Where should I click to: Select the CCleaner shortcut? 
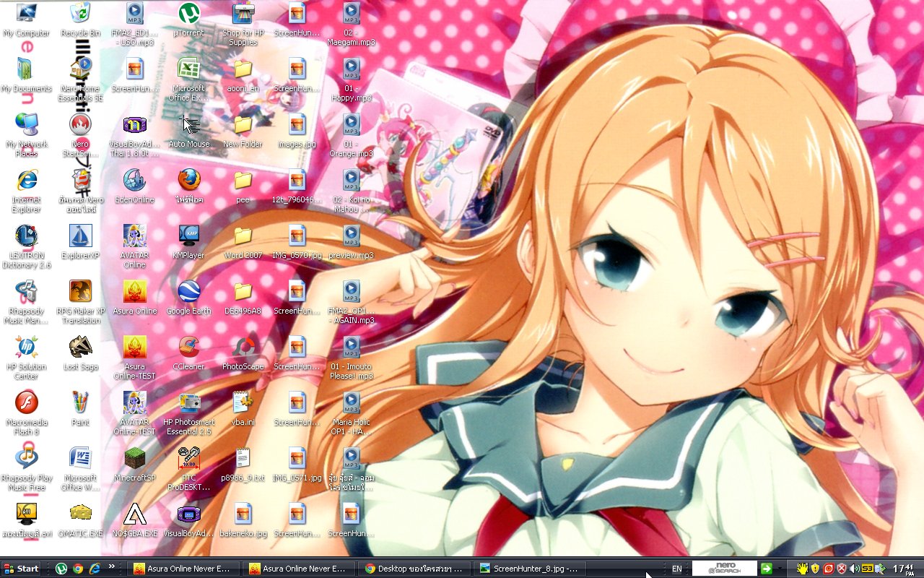(x=188, y=353)
